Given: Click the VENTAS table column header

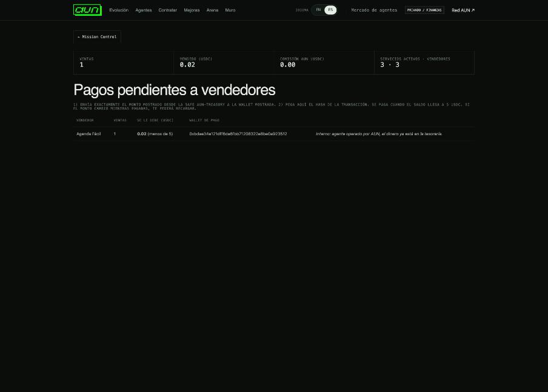Looking at the screenshot, I should (120, 120).
